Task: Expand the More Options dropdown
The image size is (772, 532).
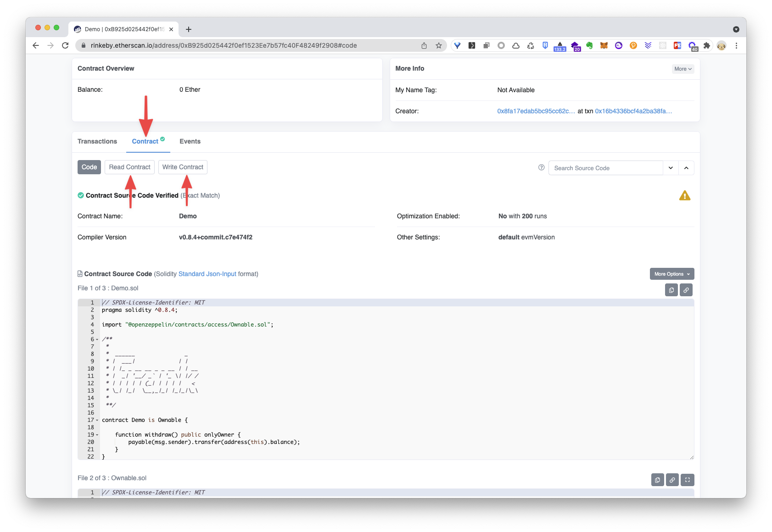Action: tap(671, 274)
